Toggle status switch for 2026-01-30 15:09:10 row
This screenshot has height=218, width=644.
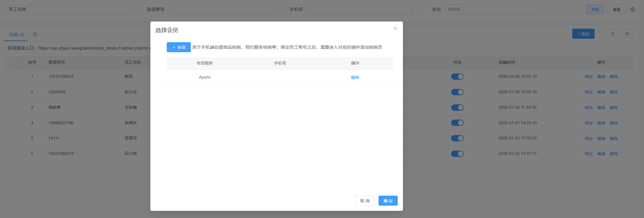pos(457,92)
